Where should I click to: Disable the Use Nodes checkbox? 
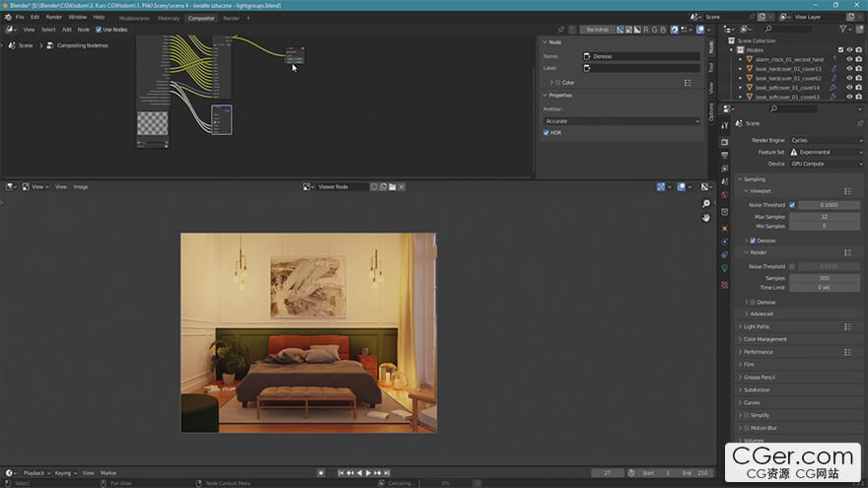99,30
